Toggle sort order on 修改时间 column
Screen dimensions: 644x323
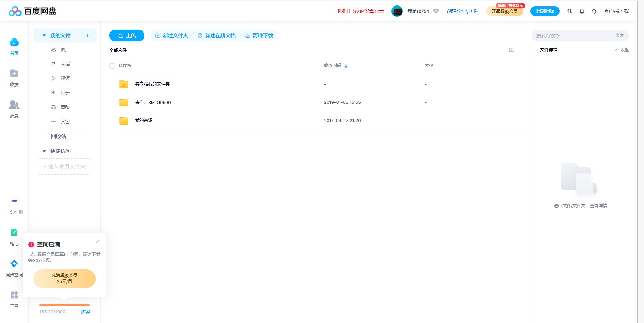(346, 66)
